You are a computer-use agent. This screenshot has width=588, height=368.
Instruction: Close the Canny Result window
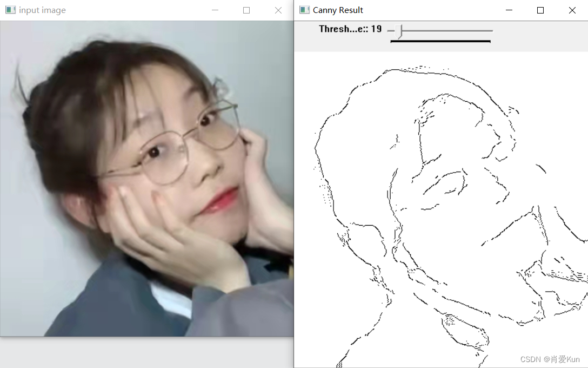(x=572, y=10)
